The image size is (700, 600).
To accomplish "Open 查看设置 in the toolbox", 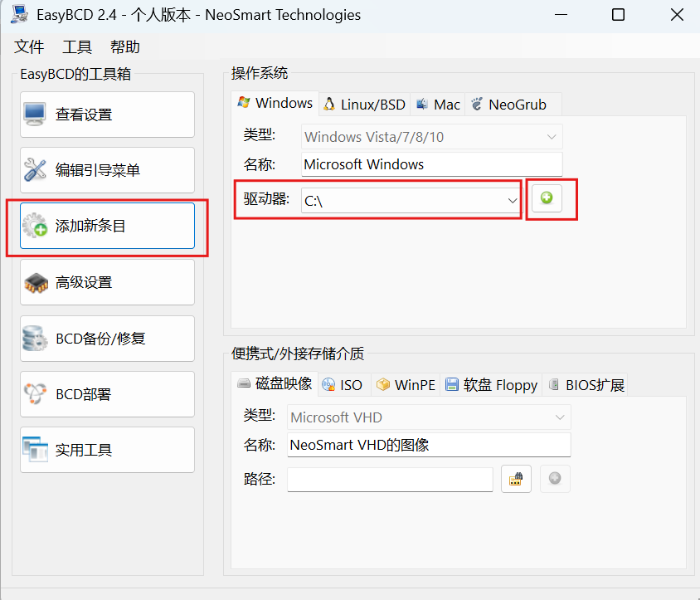I will [107, 115].
